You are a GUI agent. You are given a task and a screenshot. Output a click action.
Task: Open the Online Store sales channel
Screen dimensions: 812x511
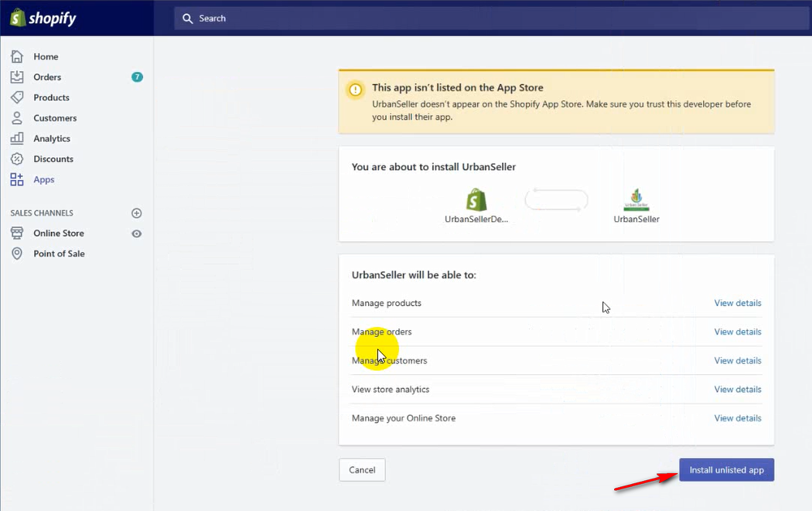point(59,233)
